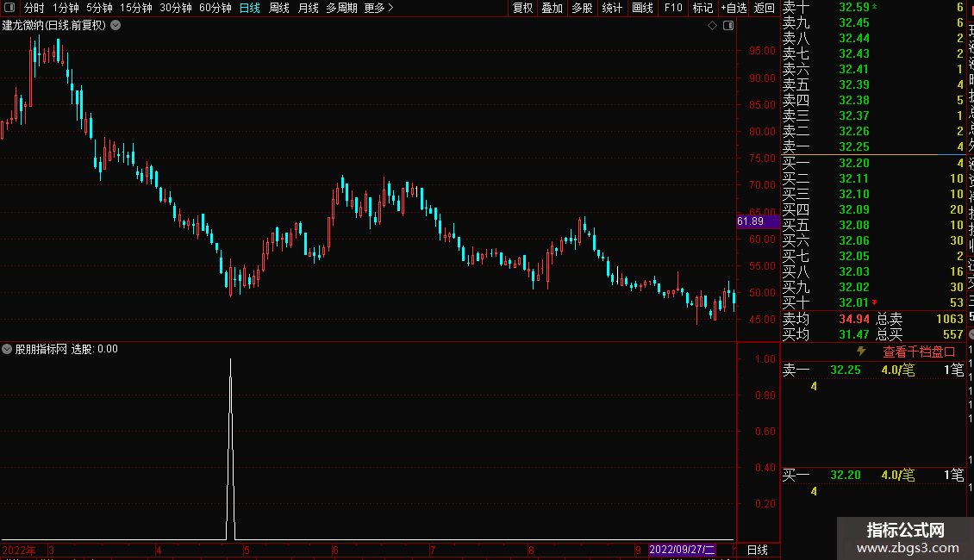
Task: Select buy price 32.09 at 买四
Action: tap(854, 210)
